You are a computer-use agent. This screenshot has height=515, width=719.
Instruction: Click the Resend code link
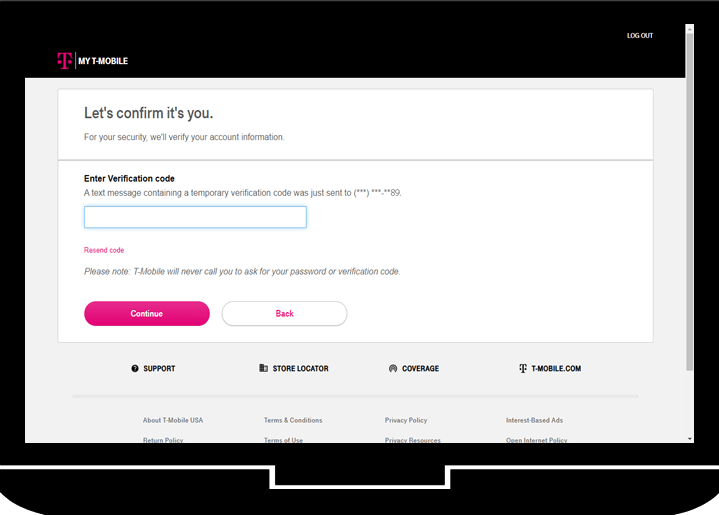tap(104, 250)
